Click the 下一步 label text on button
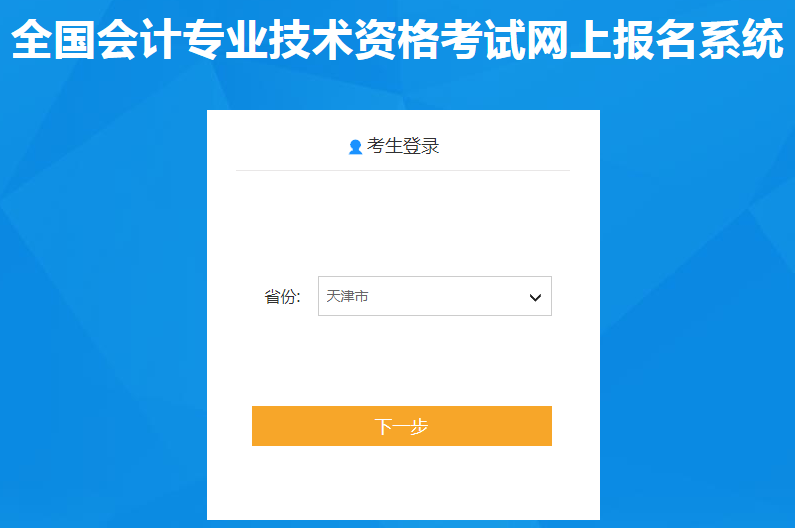 tap(402, 427)
